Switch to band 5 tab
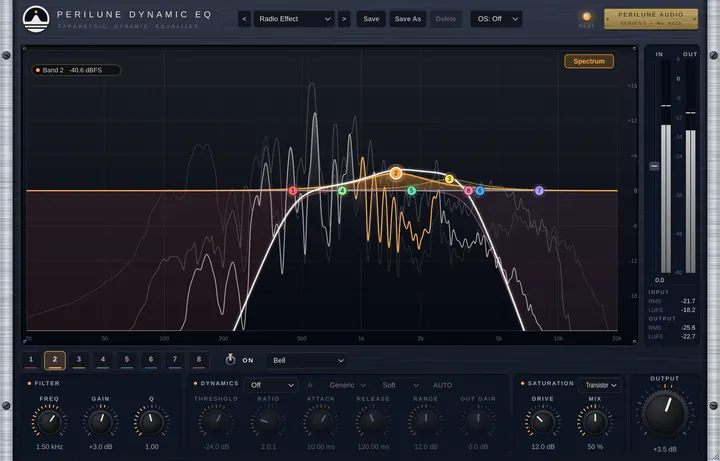The image size is (720, 461). pos(127,360)
